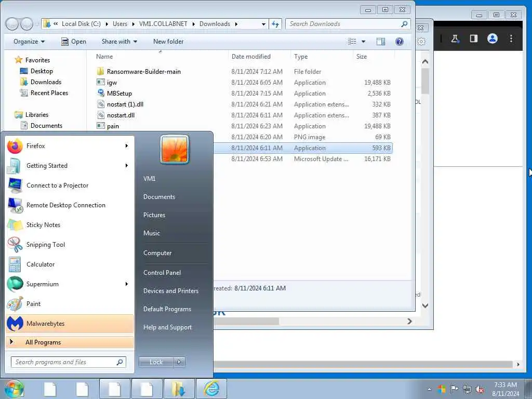Show hidden tray icons arrow
Image resolution: width=532 pixels, height=399 pixels.
click(430, 389)
